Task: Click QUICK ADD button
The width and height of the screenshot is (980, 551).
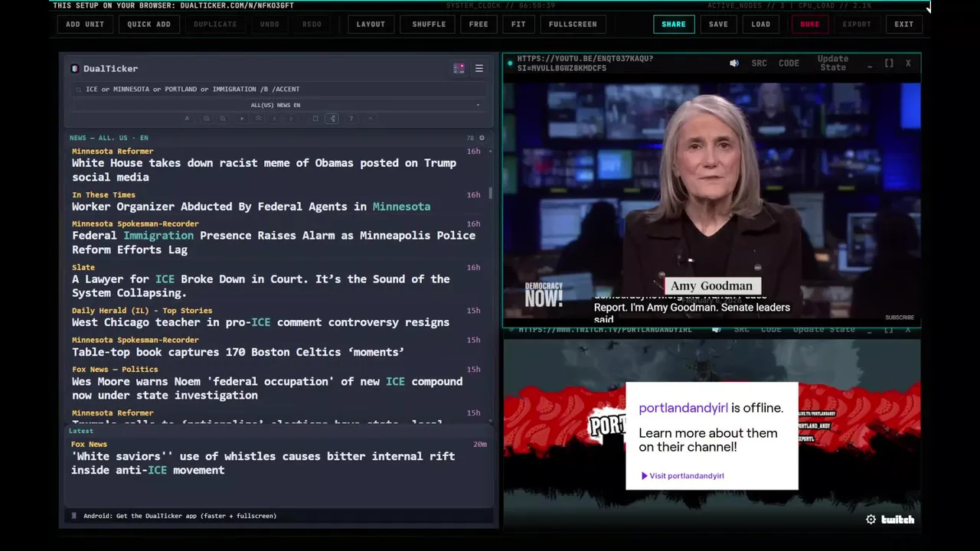Action: (x=149, y=24)
